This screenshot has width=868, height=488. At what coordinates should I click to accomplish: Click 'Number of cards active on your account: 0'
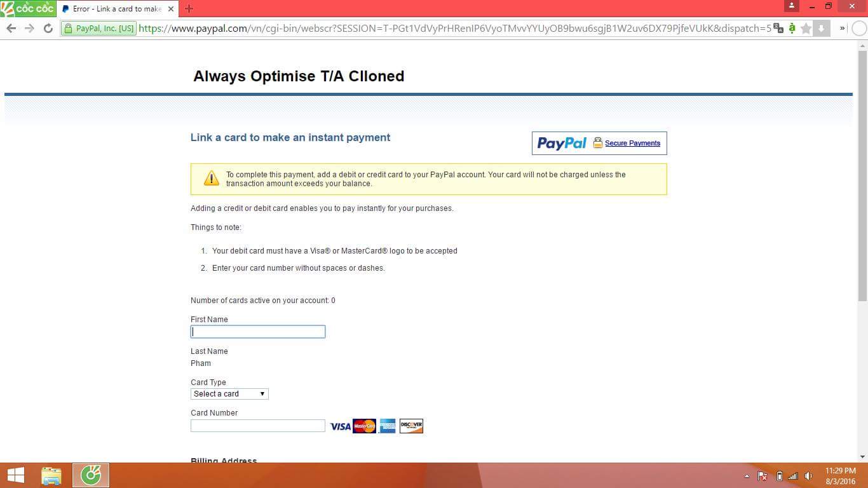[263, 301]
